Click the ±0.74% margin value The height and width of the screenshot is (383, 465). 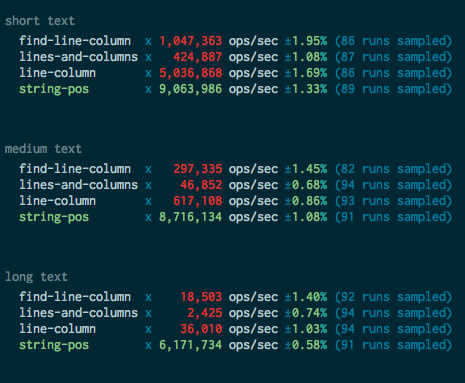pyautogui.click(x=306, y=313)
